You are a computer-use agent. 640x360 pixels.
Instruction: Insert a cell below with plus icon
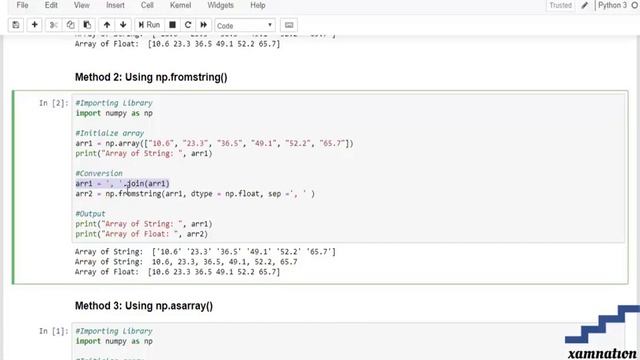[35, 25]
